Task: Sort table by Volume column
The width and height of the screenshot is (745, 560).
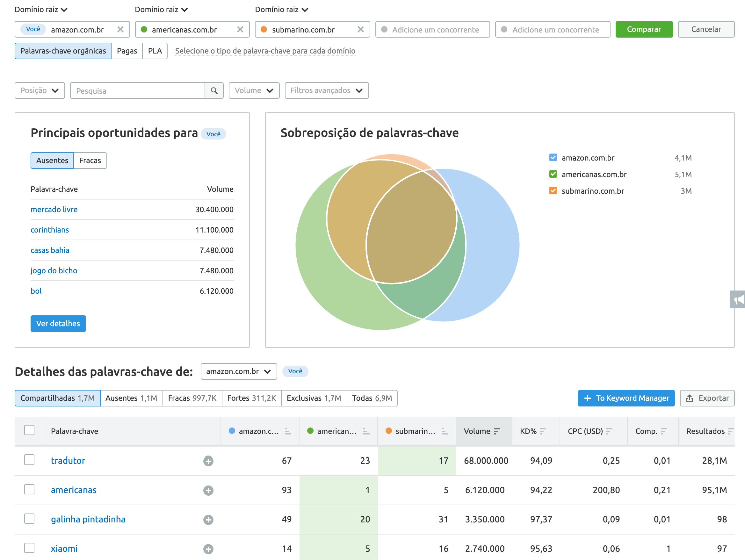Action: pyautogui.click(x=484, y=431)
